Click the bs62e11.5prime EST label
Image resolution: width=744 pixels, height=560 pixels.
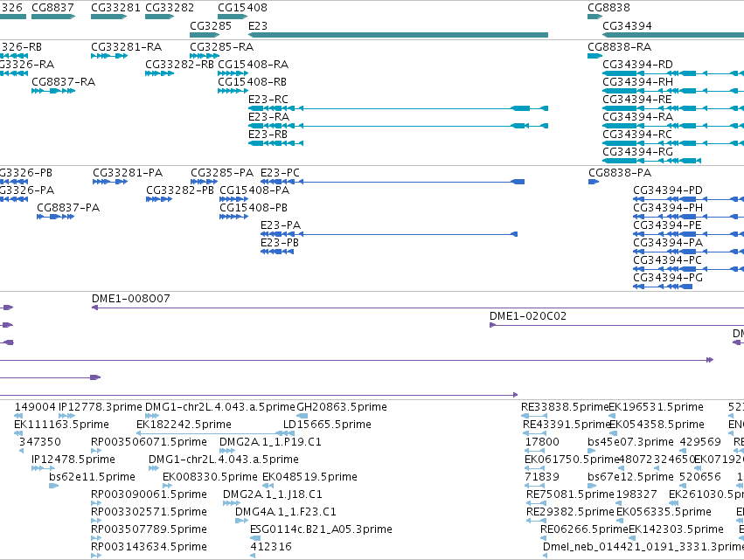click(92, 477)
